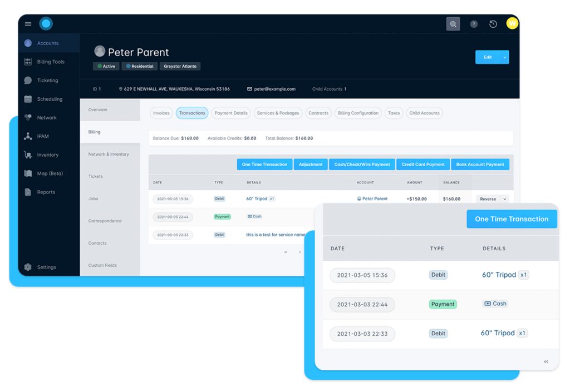
Task: Click the Edit button
Action: (x=488, y=57)
